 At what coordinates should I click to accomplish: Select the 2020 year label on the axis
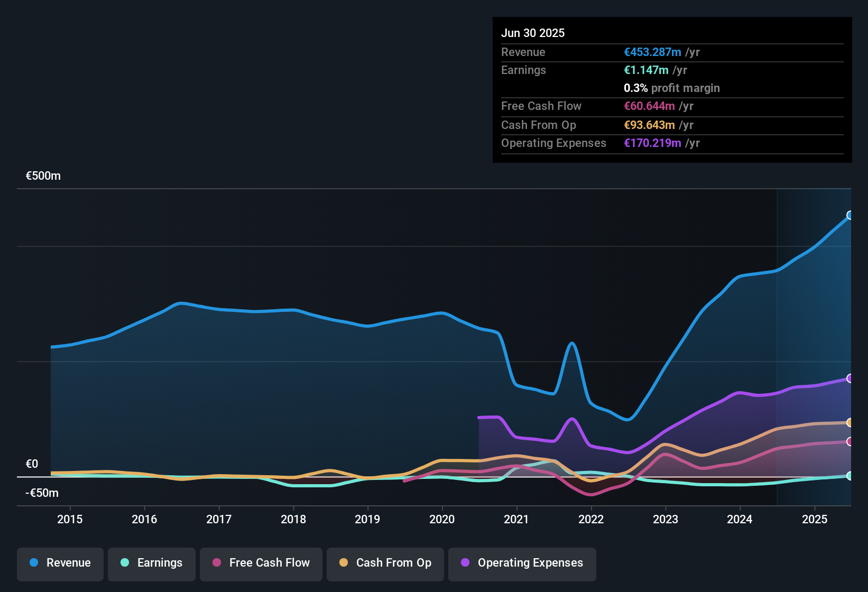(x=442, y=520)
